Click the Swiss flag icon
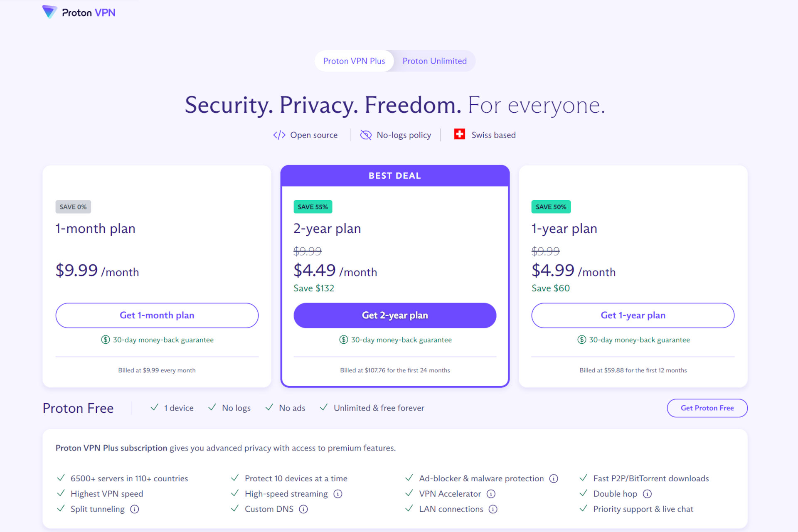Viewport: 798px width, 532px height. point(457,134)
